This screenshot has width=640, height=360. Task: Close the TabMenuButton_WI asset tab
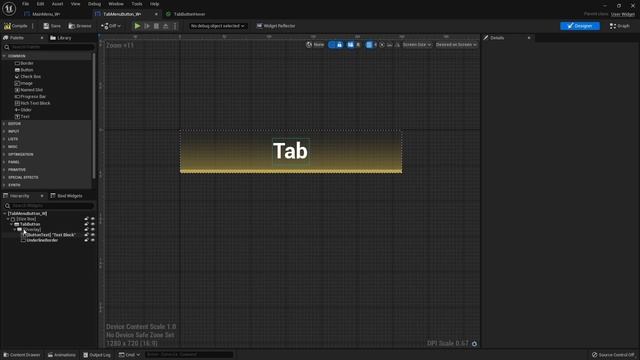point(156,14)
